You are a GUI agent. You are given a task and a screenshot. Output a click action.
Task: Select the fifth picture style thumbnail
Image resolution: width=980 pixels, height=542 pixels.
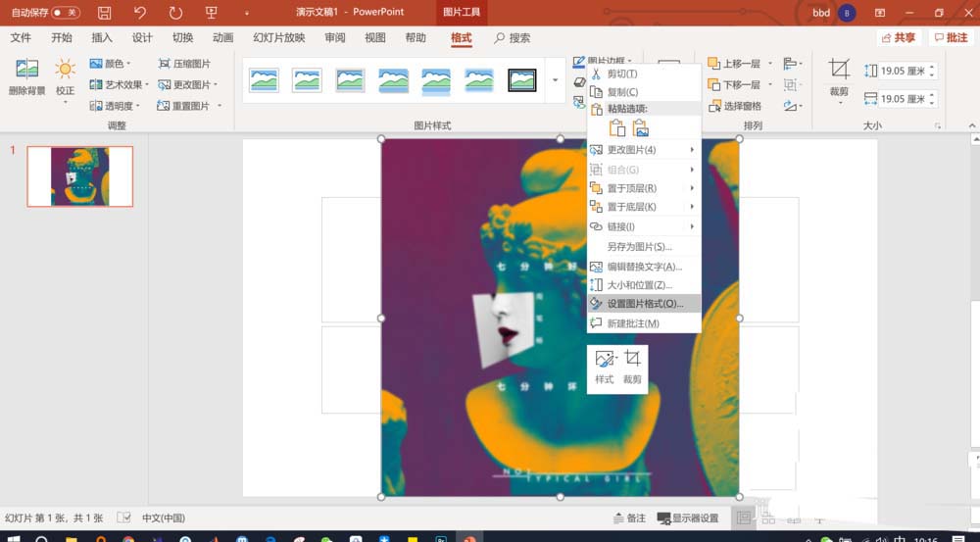(x=436, y=80)
